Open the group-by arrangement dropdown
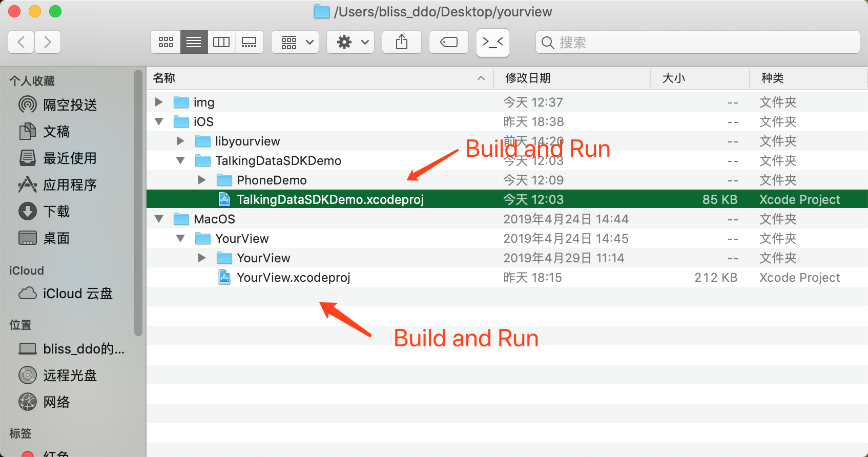Image resolution: width=868 pixels, height=457 pixels. [295, 42]
